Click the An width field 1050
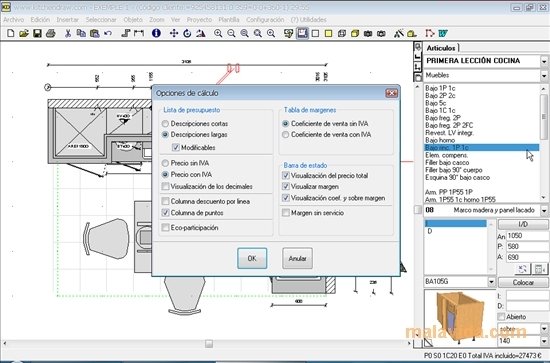Viewport: 550px width, 363px height. (527, 236)
